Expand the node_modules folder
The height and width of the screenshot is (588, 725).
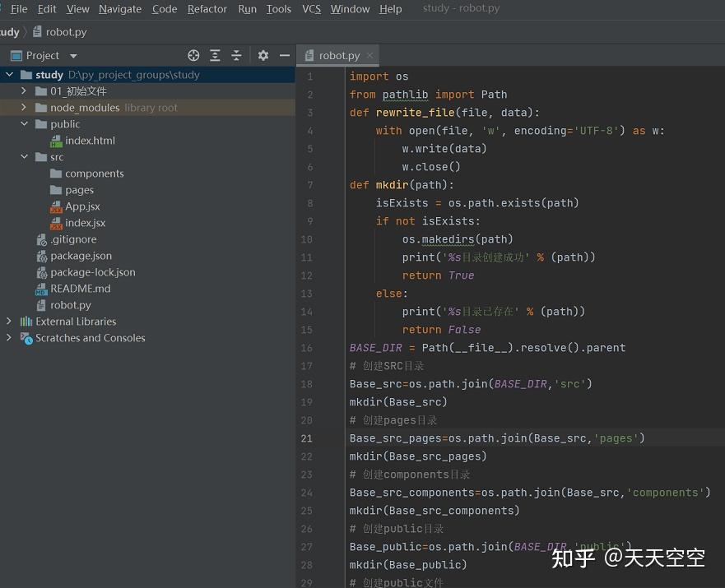tap(25, 108)
